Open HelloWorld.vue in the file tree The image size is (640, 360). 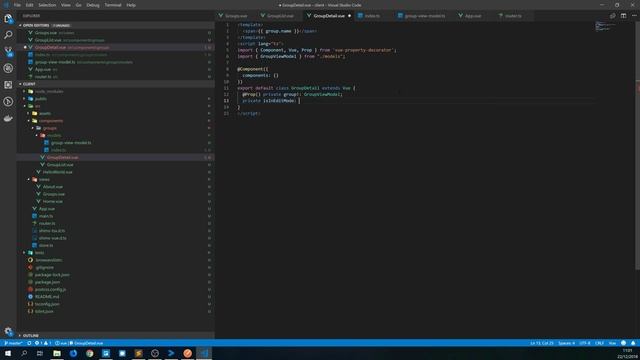58,172
